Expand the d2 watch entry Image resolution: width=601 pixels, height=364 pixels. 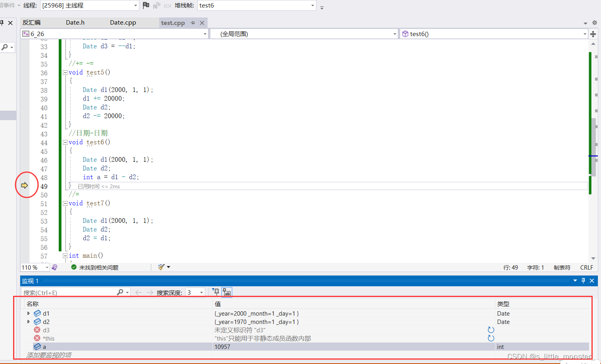click(29, 322)
